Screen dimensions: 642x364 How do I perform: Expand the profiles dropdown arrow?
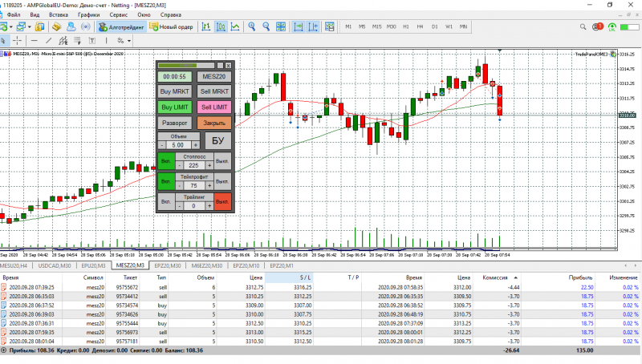coord(29,27)
